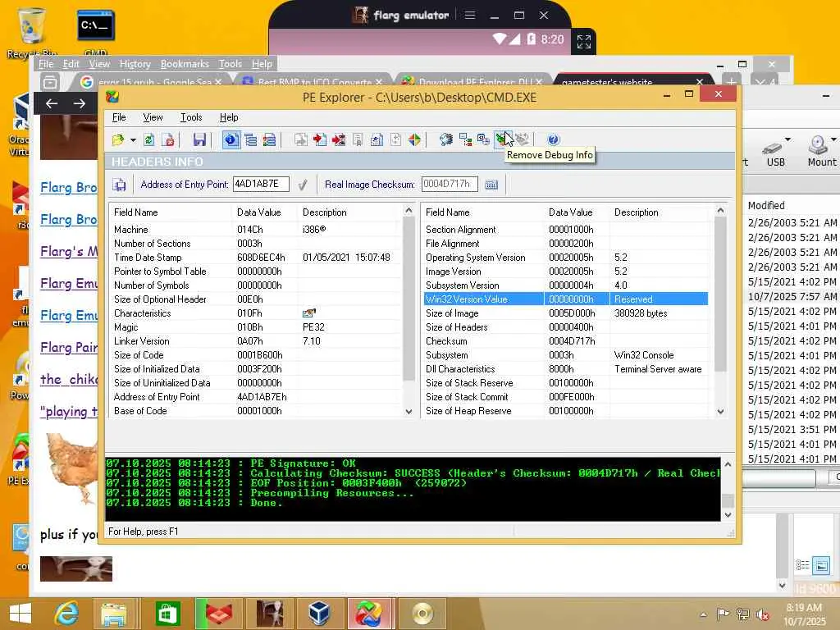Open the PE Explorer File menu

119,117
